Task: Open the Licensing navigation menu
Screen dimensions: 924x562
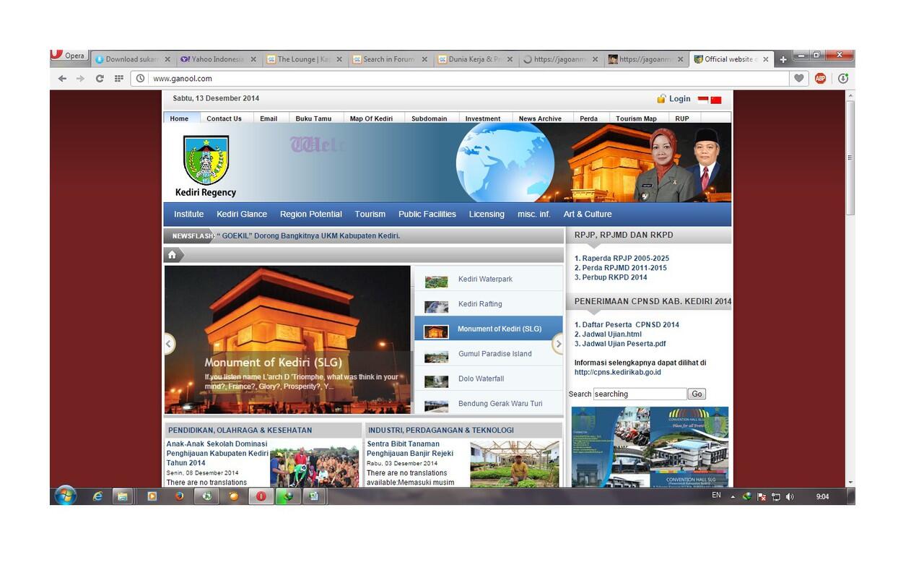Action: (487, 215)
